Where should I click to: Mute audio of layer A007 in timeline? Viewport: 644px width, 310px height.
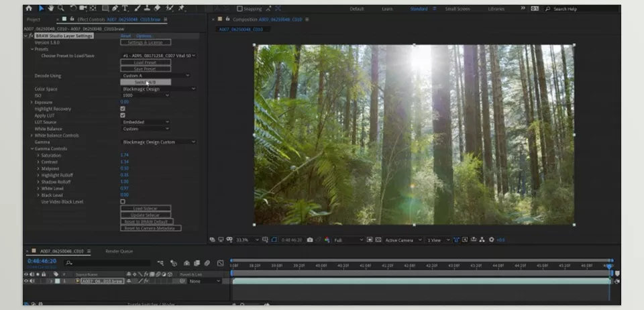[x=32, y=281]
